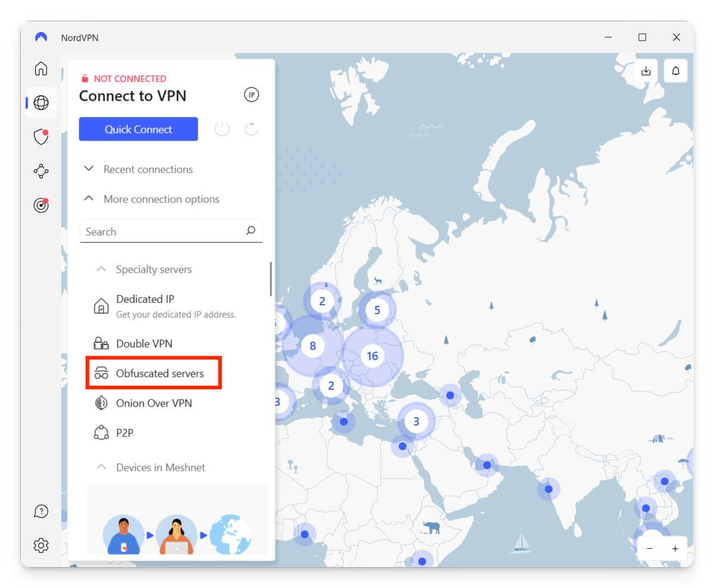The height and width of the screenshot is (588, 714).
Task: Select Obfuscated servers option
Action: pyautogui.click(x=154, y=374)
